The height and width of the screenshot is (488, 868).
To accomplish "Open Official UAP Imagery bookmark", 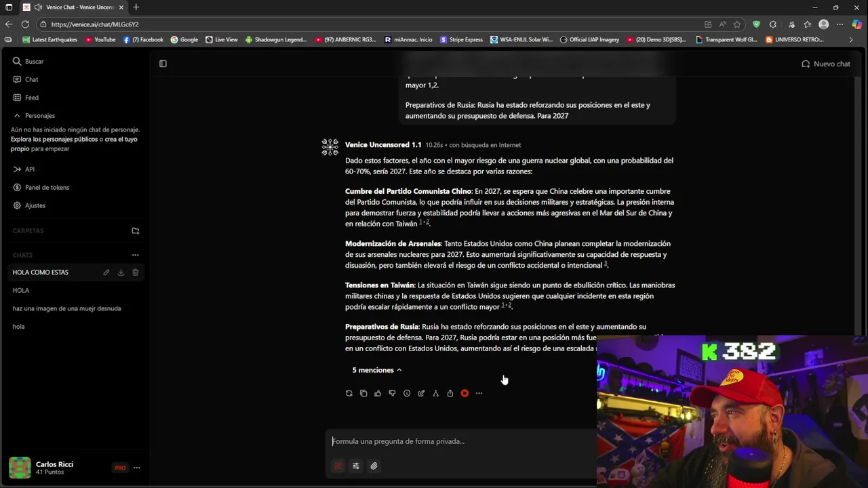I will [x=589, y=40].
